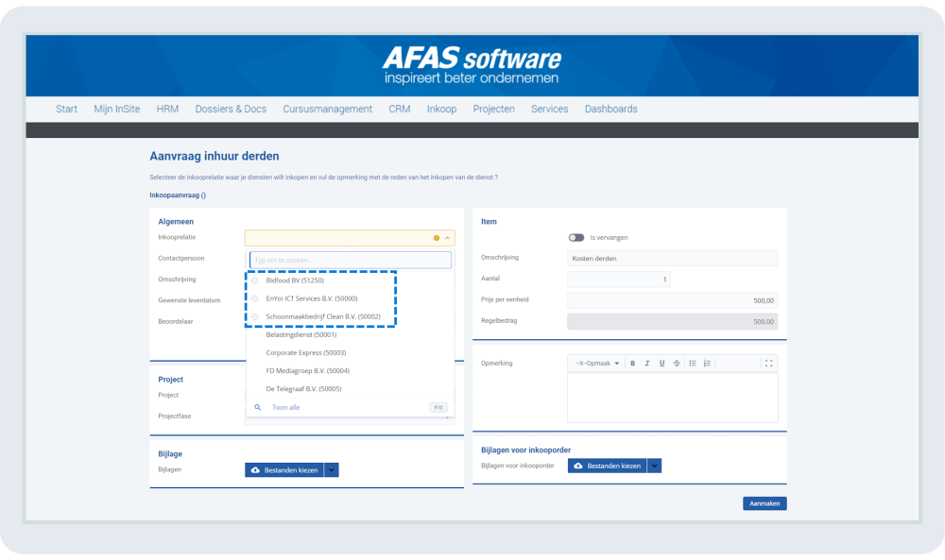Click recent-history icon beside EnYoi ICT Services
945x560 pixels.
click(x=255, y=298)
